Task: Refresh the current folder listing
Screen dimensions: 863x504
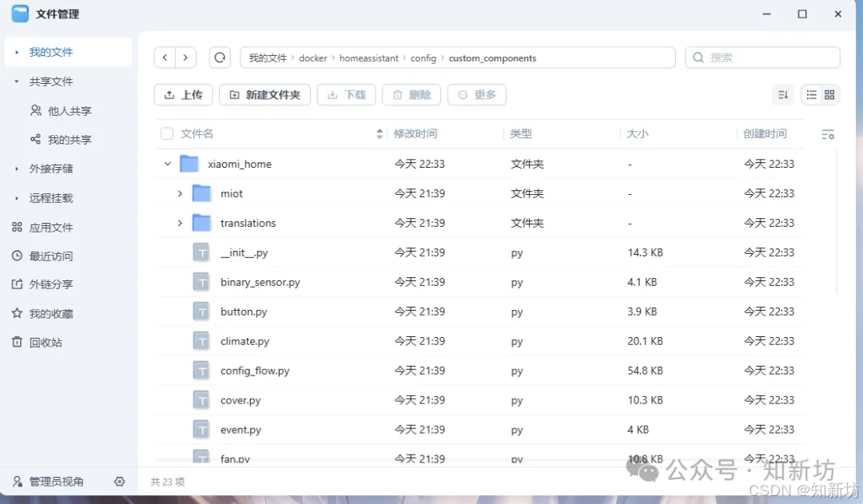Action: (220, 58)
